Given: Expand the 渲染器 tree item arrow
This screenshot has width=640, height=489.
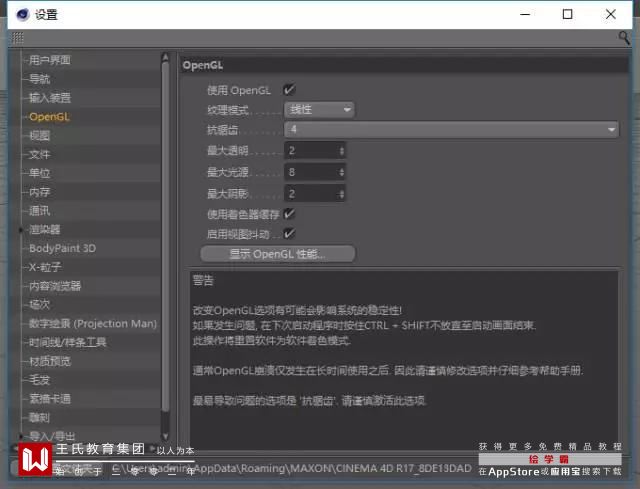Looking at the screenshot, I should 21,230.
